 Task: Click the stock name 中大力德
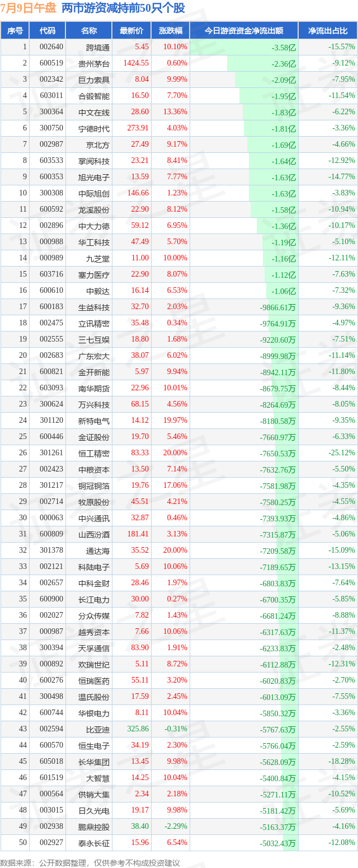[x=94, y=226]
